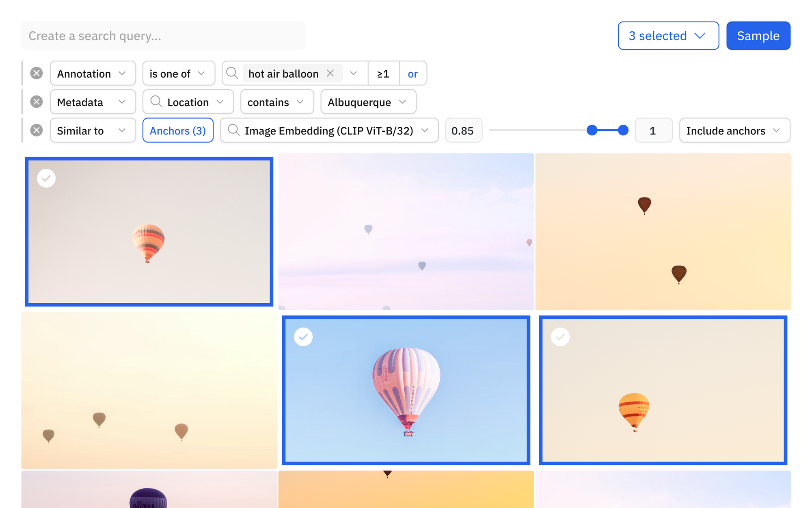Viewport: 812px width, 508px height.
Task: Open the 3 selected dropdown
Action: point(668,36)
